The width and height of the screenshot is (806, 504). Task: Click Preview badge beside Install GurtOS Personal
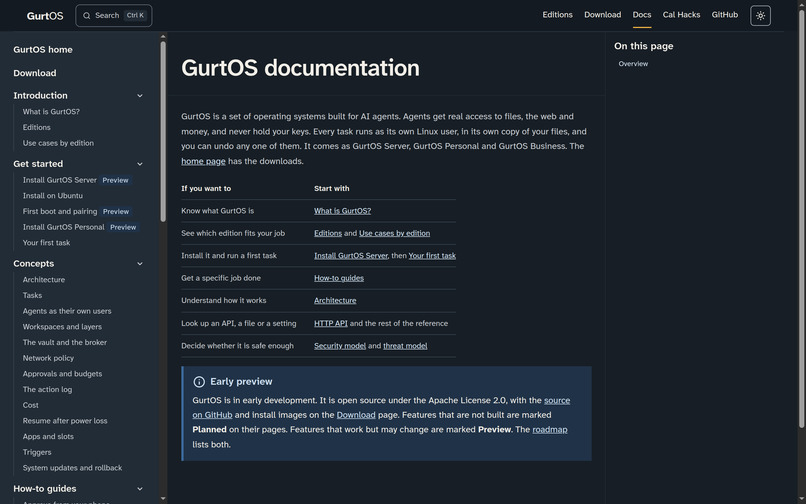click(123, 227)
